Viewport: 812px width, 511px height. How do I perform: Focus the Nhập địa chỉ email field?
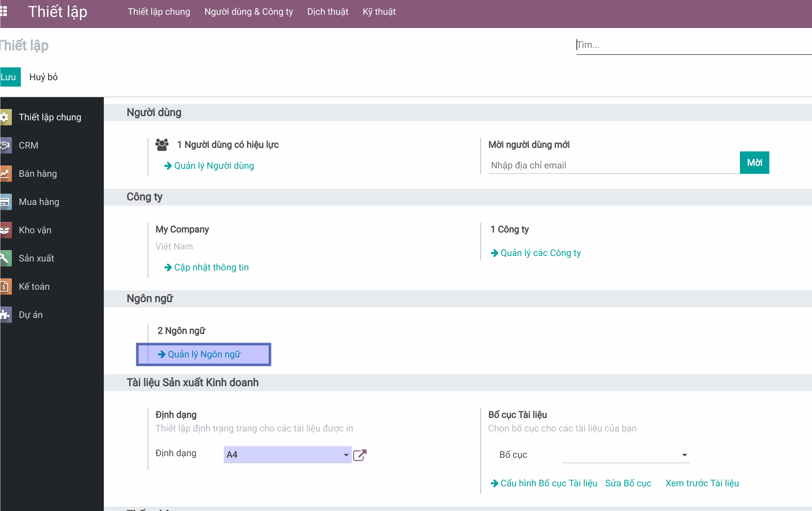613,165
